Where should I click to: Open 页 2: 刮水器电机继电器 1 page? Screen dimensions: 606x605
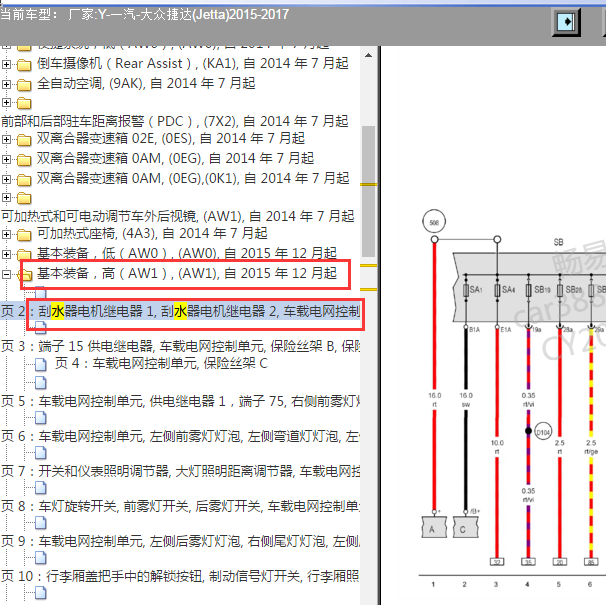coord(180,312)
